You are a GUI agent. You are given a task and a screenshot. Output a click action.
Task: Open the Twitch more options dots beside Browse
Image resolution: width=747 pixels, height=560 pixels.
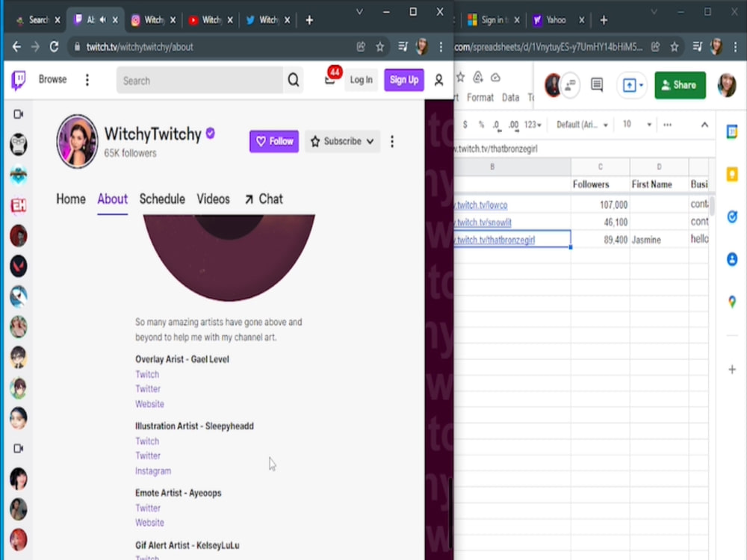click(x=87, y=80)
